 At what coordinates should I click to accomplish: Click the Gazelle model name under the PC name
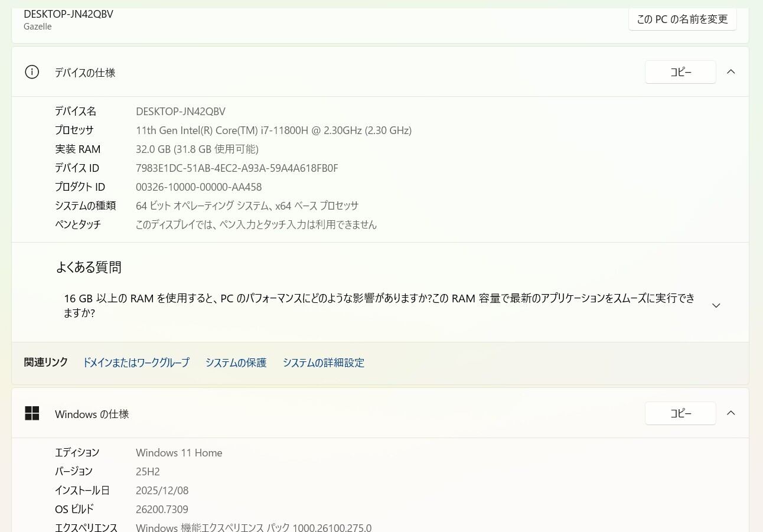pos(38,27)
